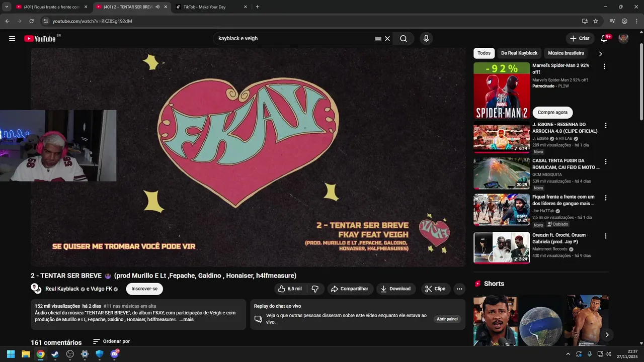Mute the TENTAR SER BREVE tab audio
The image size is (644, 362).
pyautogui.click(x=157, y=7)
